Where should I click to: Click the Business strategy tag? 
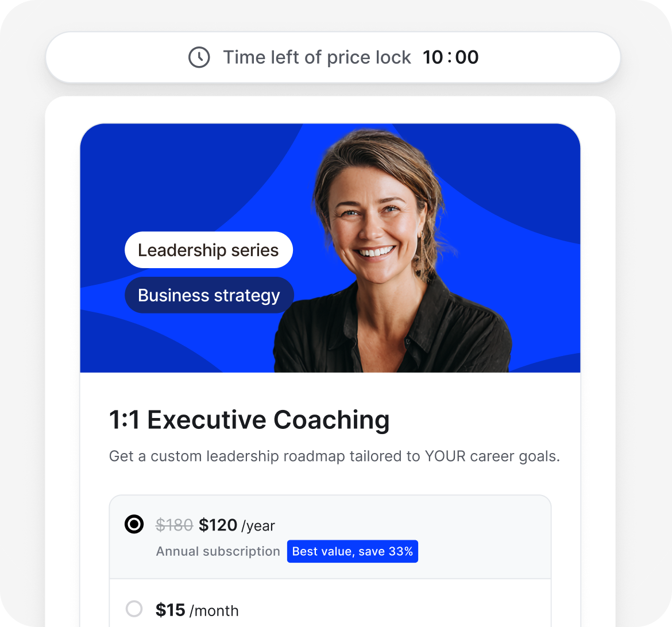(x=209, y=295)
